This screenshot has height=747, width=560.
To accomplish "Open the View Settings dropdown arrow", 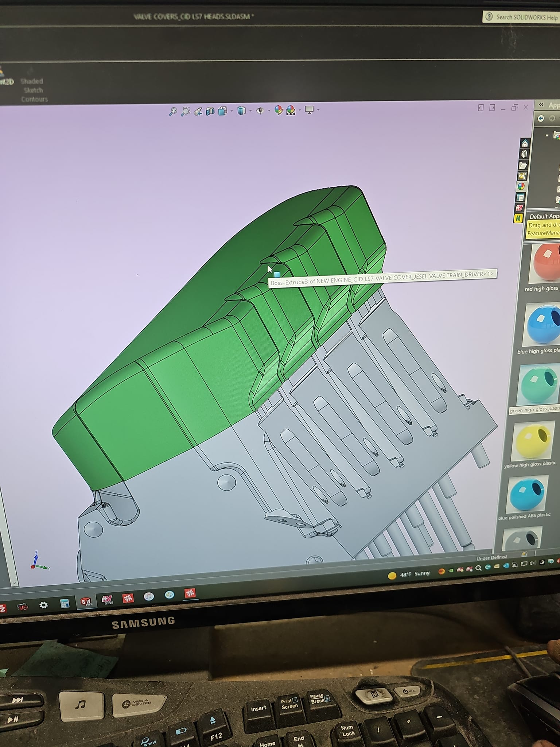I will (x=318, y=110).
